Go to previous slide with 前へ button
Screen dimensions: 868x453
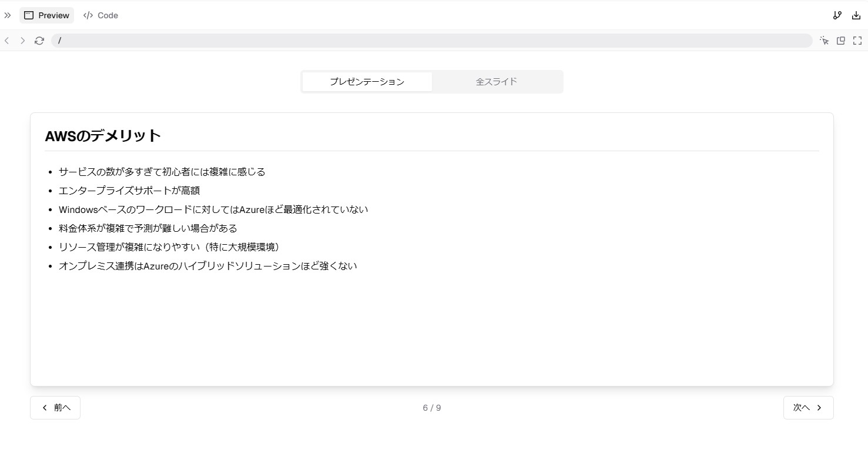pyautogui.click(x=55, y=408)
